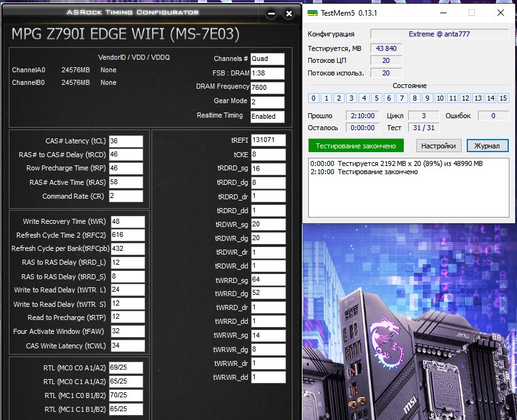Click the Цикл value 3
The width and height of the screenshot is (517, 420).
click(x=424, y=116)
